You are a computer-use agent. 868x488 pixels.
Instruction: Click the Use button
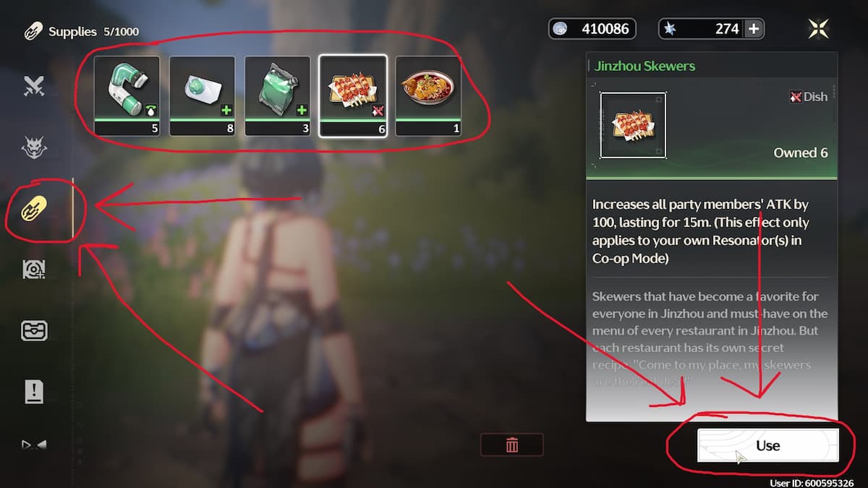click(x=767, y=445)
